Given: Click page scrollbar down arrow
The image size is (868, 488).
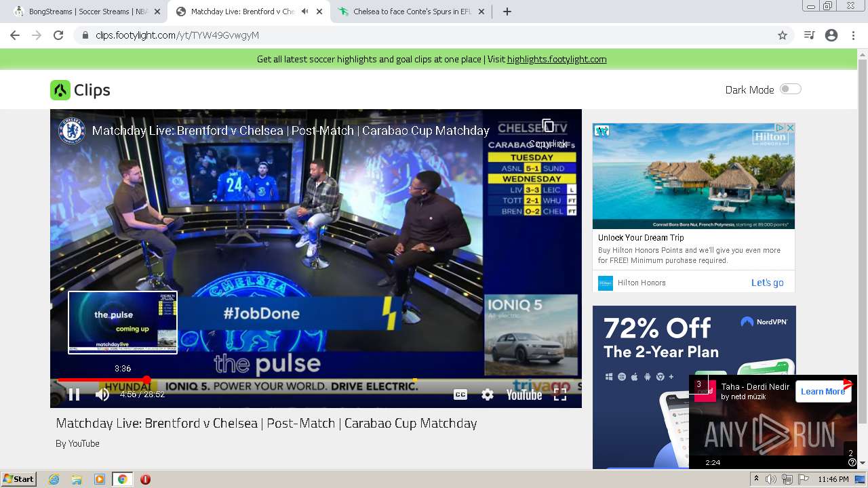Looking at the screenshot, I should 863,464.
